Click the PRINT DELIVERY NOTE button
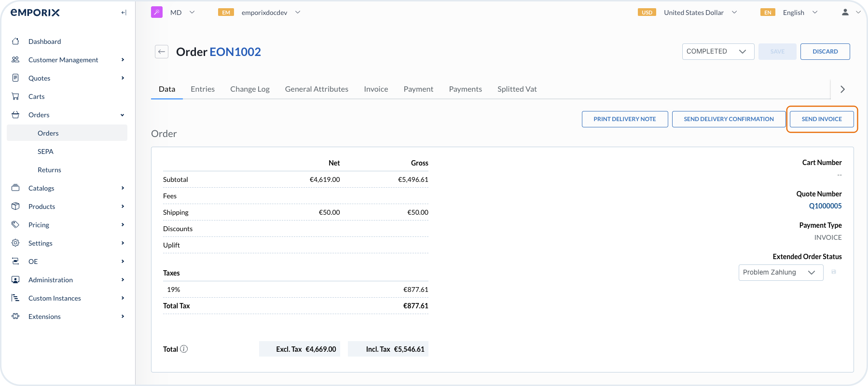 624,119
